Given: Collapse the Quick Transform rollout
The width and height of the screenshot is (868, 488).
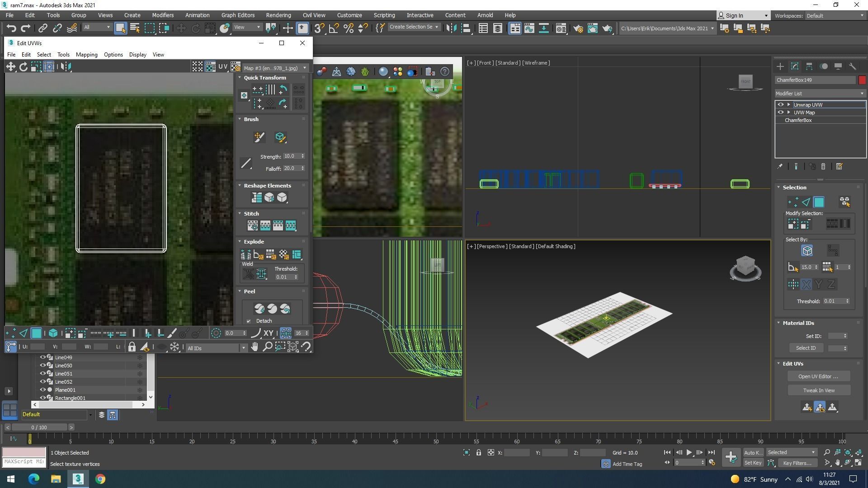Looking at the screenshot, I should pyautogui.click(x=240, y=78).
